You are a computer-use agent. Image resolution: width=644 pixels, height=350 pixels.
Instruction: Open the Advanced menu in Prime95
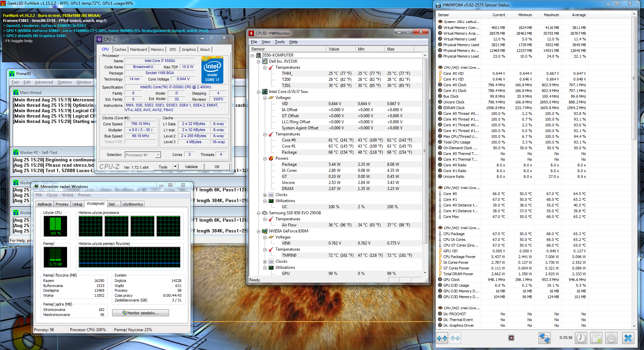(x=44, y=82)
